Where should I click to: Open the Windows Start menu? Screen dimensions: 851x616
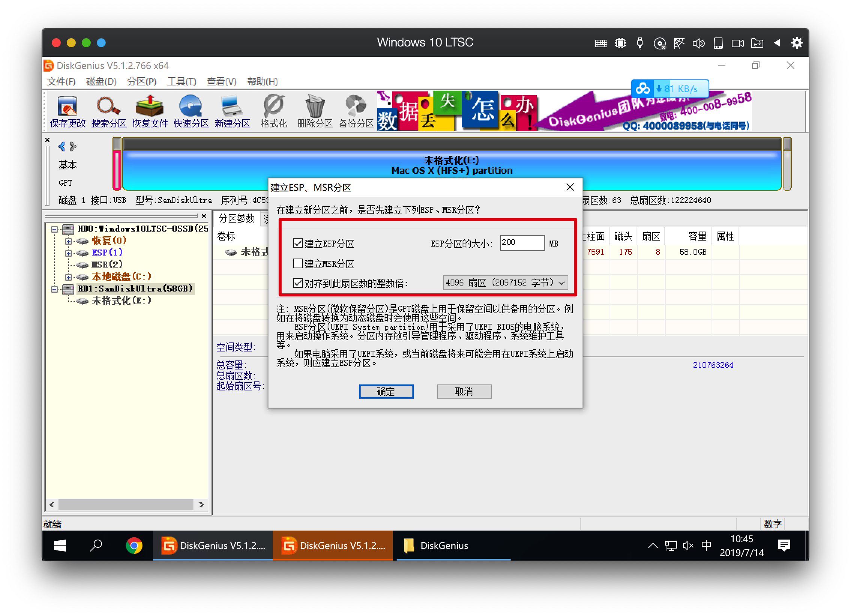[x=60, y=546]
